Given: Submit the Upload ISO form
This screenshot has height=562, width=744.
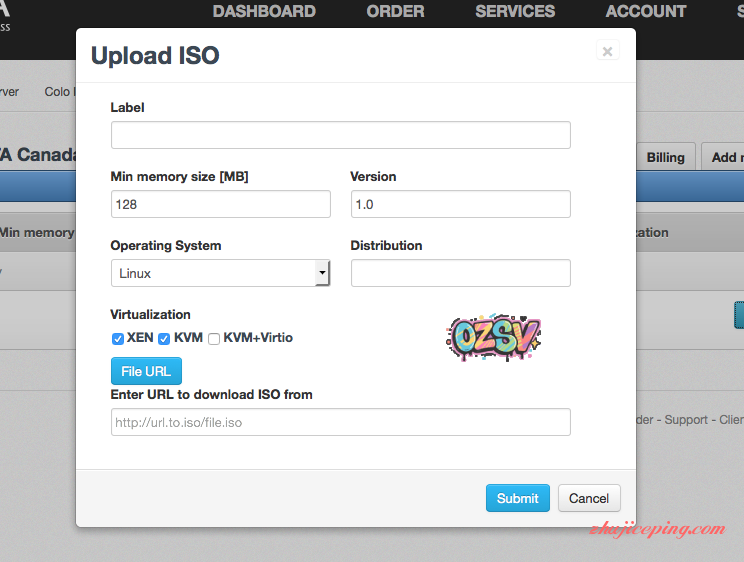Looking at the screenshot, I should pyautogui.click(x=517, y=498).
